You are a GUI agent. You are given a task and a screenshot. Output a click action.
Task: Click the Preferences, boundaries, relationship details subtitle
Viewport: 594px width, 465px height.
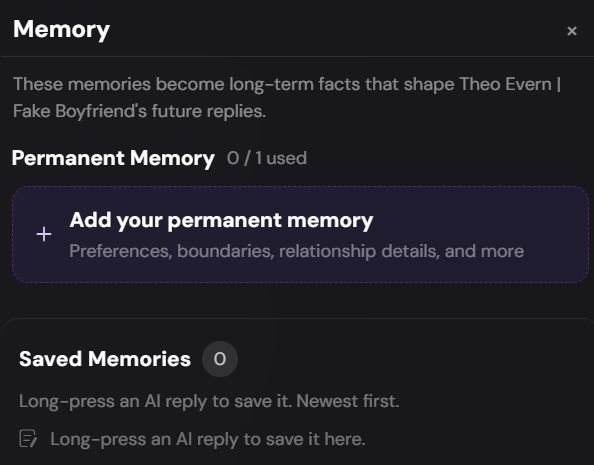(297, 251)
